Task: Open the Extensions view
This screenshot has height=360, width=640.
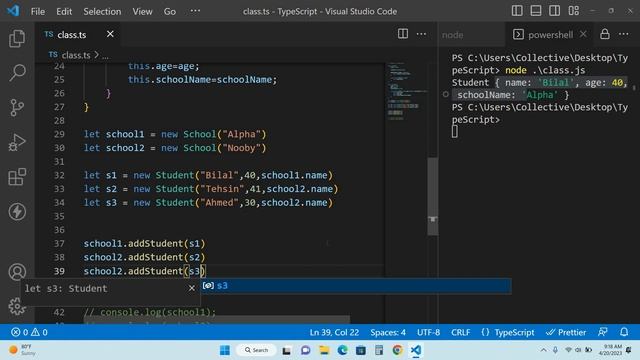Action: 17,177
